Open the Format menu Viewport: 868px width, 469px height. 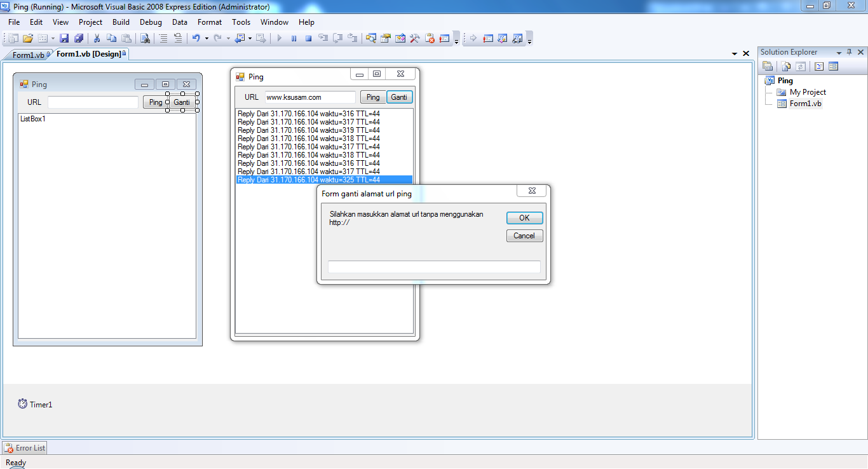click(x=210, y=22)
